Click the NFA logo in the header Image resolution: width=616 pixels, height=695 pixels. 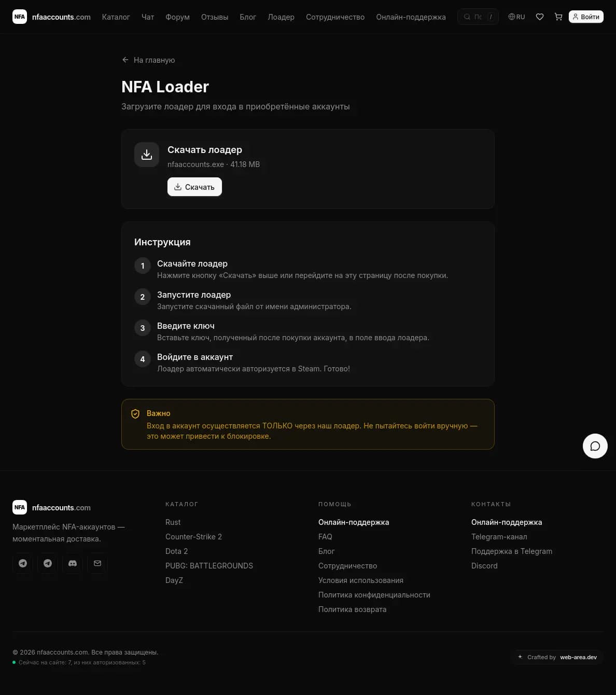pos(20,17)
